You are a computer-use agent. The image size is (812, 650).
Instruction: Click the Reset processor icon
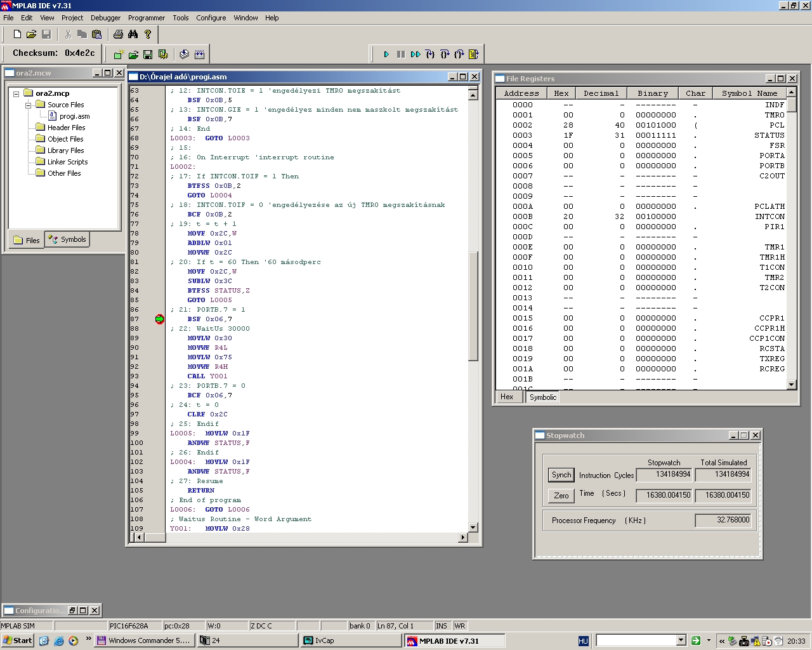coord(473,55)
